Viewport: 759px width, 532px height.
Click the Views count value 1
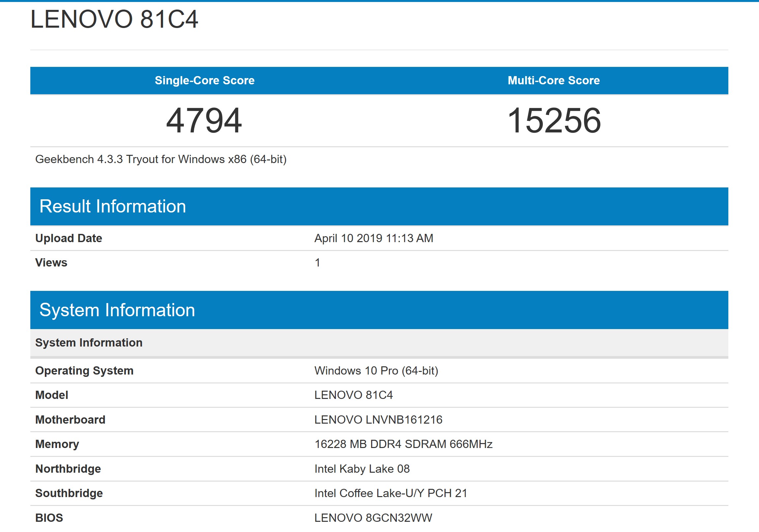[x=317, y=263]
